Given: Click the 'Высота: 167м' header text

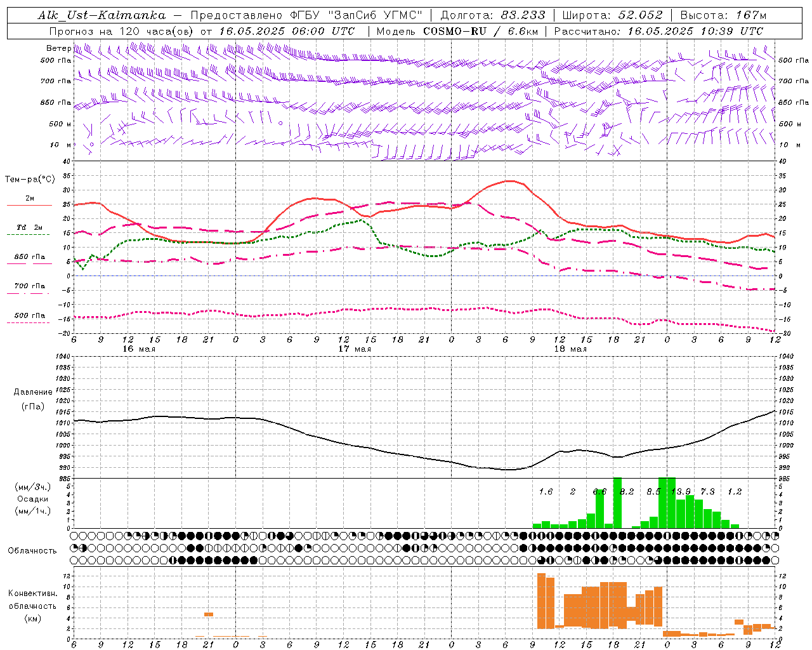Looking at the screenshot, I should (724, 15).
